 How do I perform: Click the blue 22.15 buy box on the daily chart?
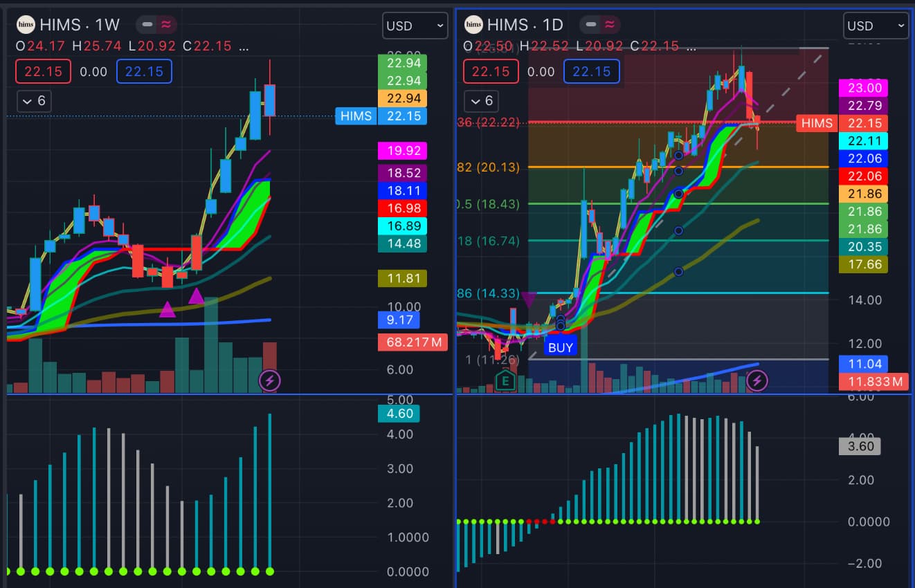592,72
